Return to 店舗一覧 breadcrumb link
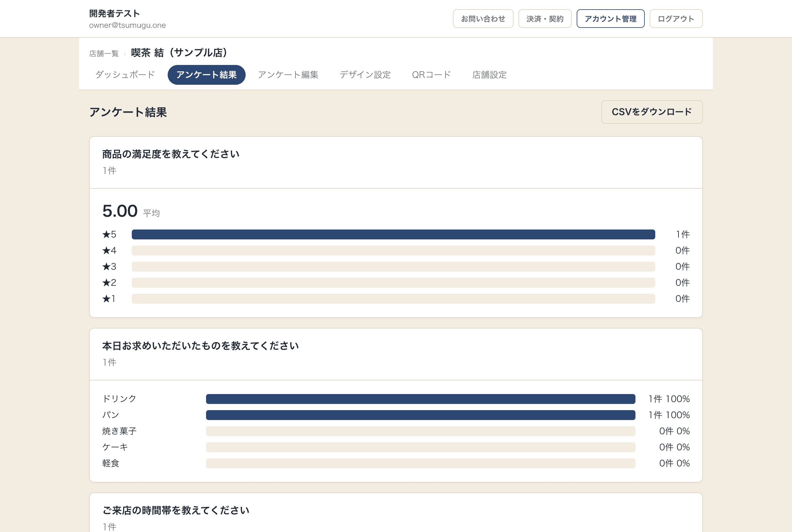 104,54
